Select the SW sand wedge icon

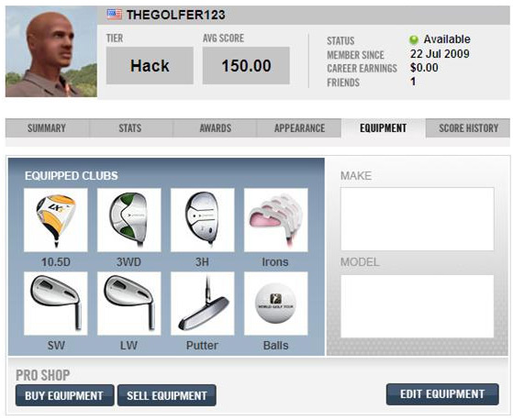click(56, 304)
